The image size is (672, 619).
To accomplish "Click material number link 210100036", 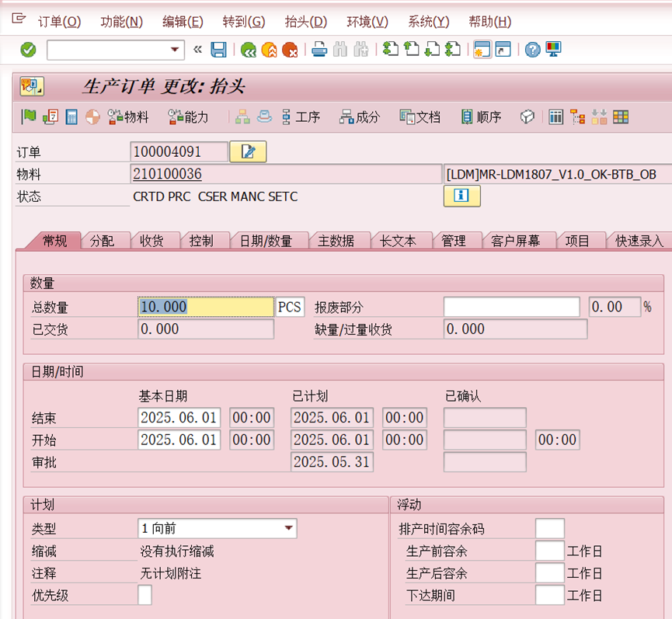I will pyautogui.click(x=167, y=174).
